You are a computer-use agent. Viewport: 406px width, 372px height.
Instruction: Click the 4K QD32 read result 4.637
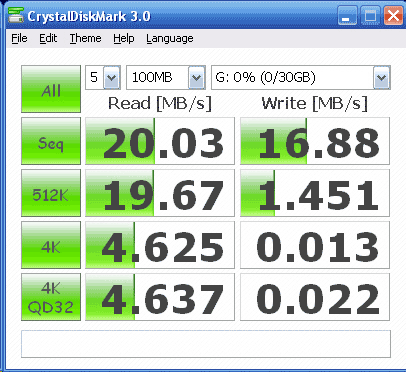coord(160,297)
